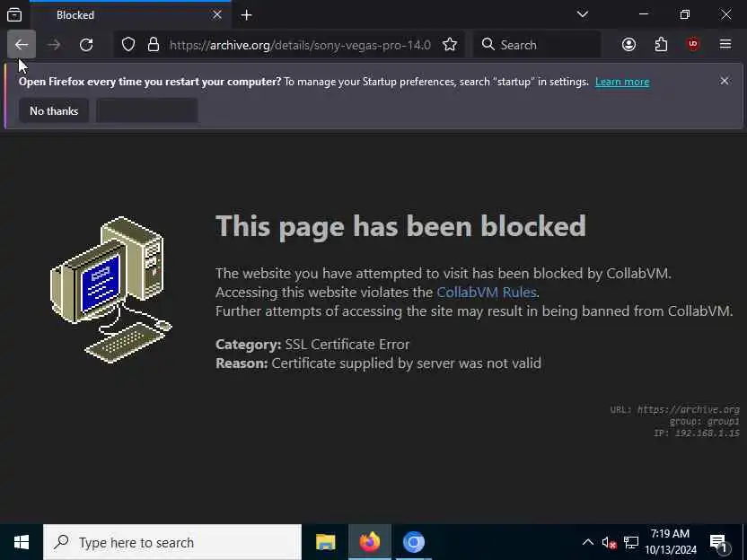
Task: Click the No thanks button
Action: [x=54, y=111]
